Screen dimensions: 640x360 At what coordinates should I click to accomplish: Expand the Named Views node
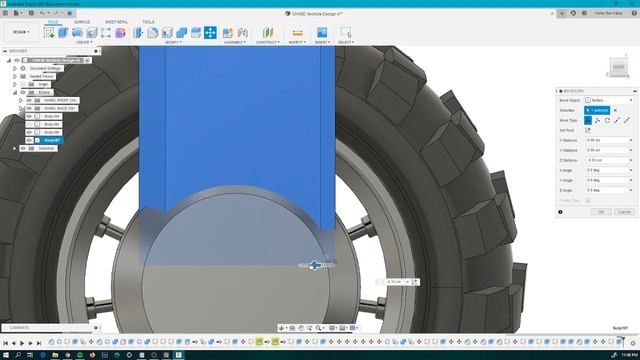coord(15,76)
